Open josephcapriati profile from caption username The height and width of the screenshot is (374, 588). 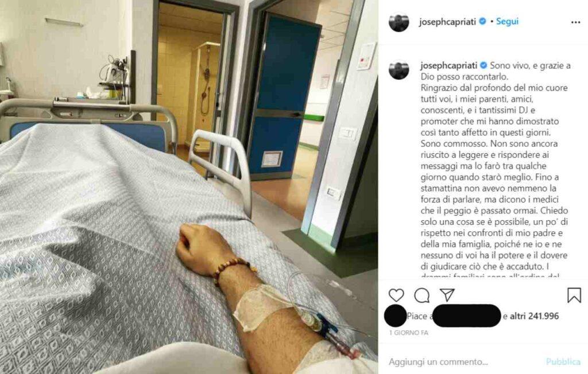pos(449,65)
